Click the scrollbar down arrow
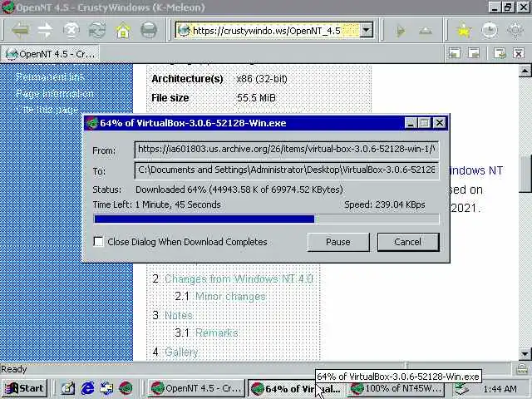 (x=525, y=354)
